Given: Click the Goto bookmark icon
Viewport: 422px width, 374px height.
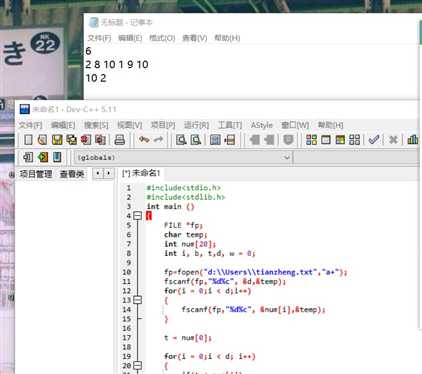Looking at the screenshot, I should (x=57, y=157).
